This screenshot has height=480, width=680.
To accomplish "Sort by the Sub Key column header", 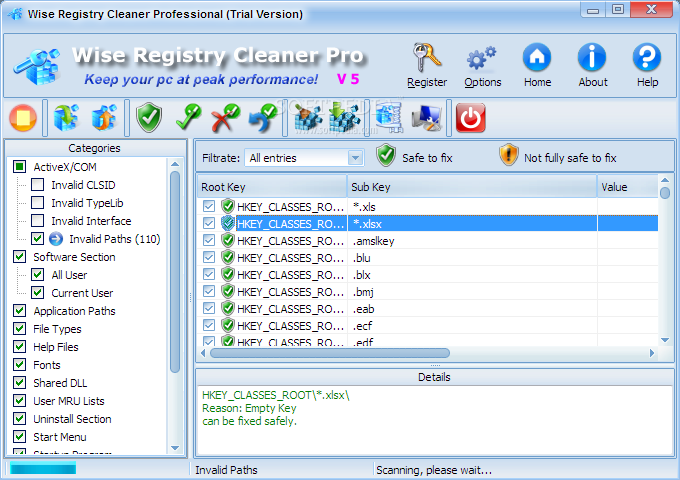I will [x=472, y=187].
